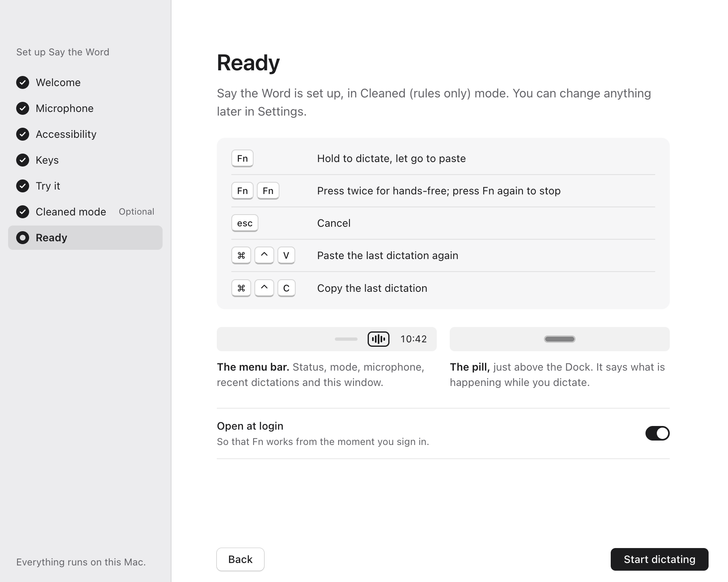Open the Try it step
The height and width of the screenshot is (582, 728).
pyautogui.click(x=85, y=186)
